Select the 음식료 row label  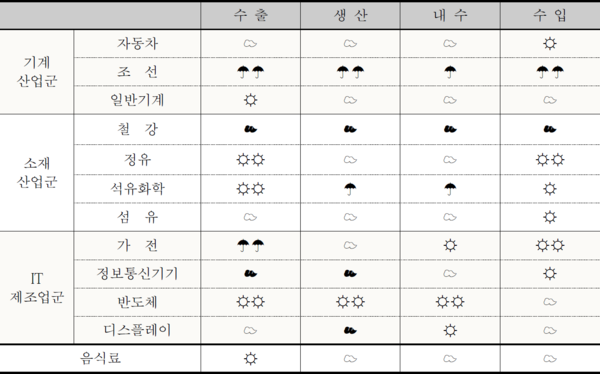[x=100, y=359]
